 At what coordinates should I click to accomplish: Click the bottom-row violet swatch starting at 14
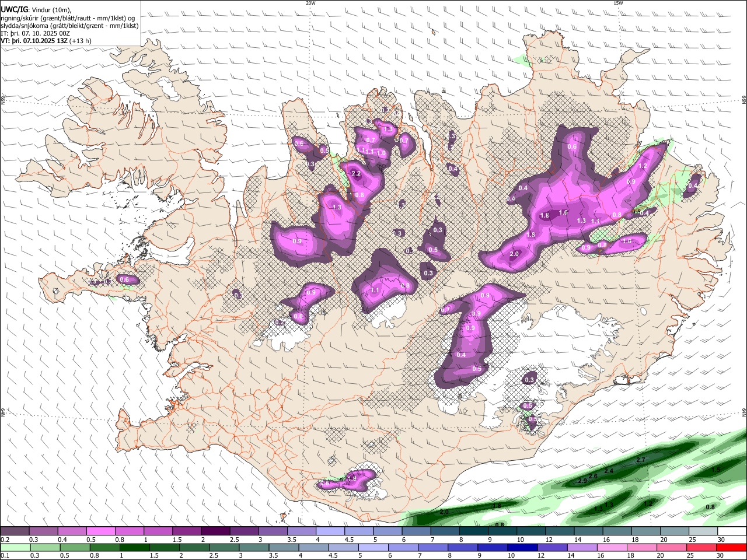581,547
